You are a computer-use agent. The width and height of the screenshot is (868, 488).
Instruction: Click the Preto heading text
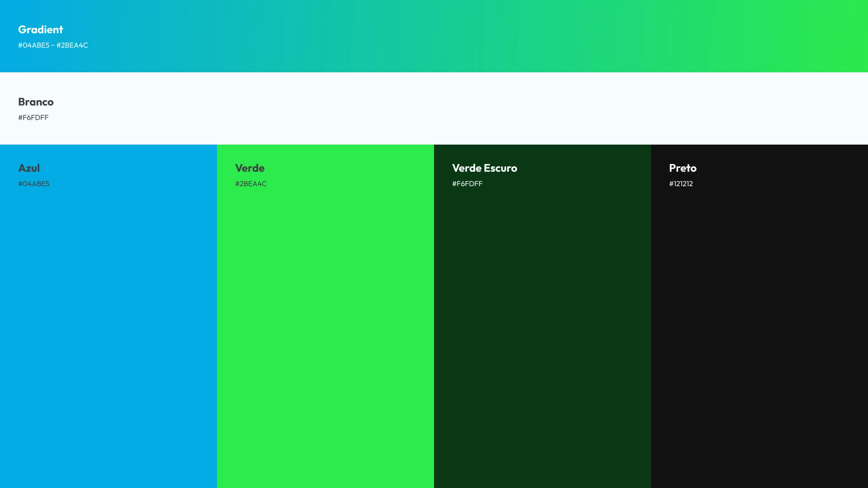pyautogui.click(x=683, y=168)
